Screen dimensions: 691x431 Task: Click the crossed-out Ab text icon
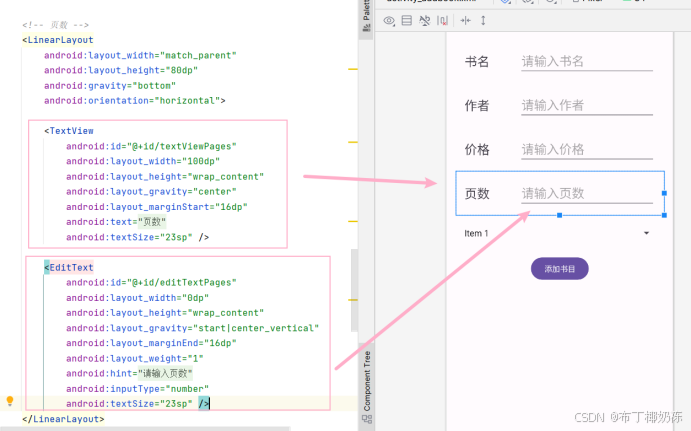[425, 20]
